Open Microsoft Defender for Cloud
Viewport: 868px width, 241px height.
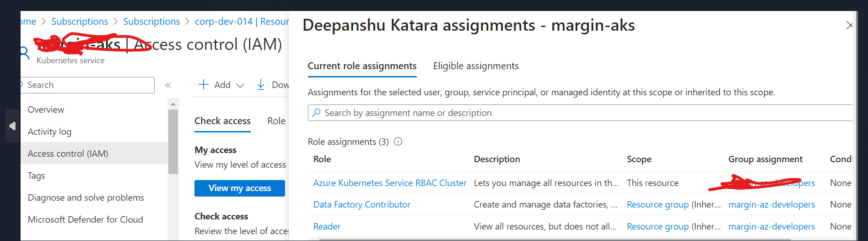point(85,219)
